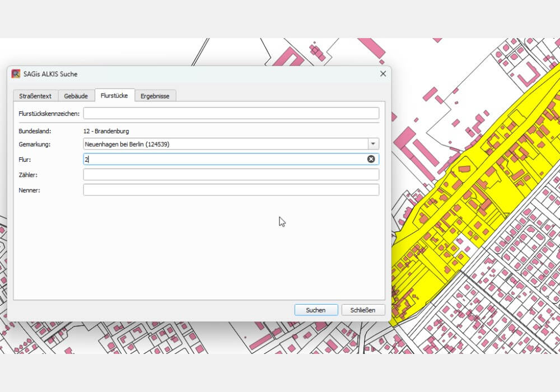This screenshot has width=560, height=392.
Task: Clear the Flur field with the X icon
Action: pyautogui.click(x=371, y=159)
